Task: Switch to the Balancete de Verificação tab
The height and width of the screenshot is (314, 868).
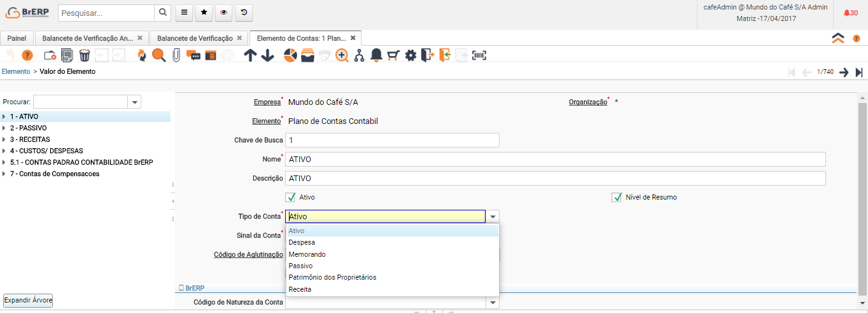Action: (x=195, y=38)
